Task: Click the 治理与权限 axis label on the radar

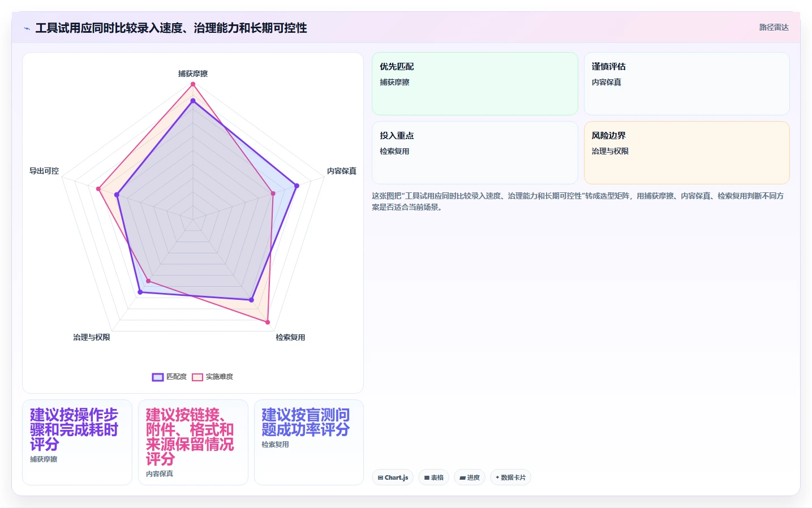Action: (92, 337)
